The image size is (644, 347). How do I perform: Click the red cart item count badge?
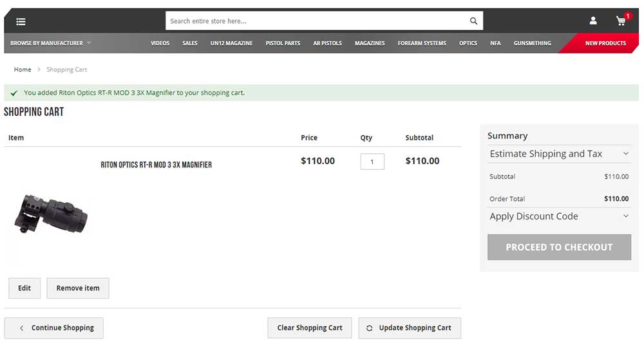pos(627,17)
